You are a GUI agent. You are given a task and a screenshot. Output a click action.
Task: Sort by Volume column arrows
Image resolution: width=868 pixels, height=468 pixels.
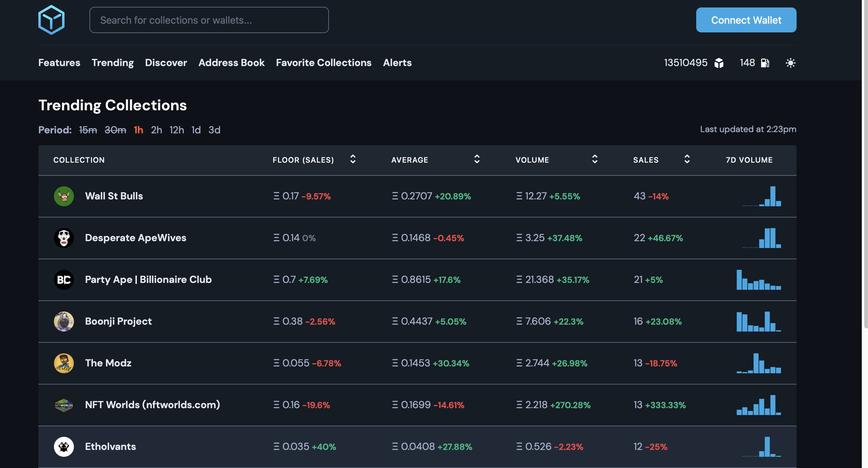[x=595, y=159]
